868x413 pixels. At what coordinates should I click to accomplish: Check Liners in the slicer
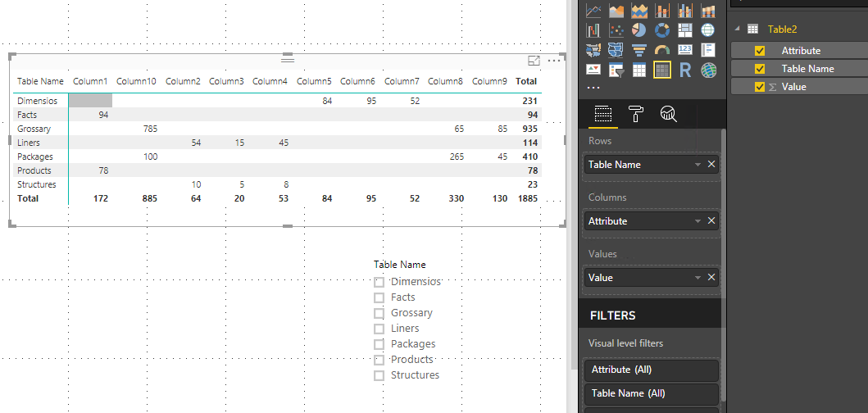(x=379, y=329)
